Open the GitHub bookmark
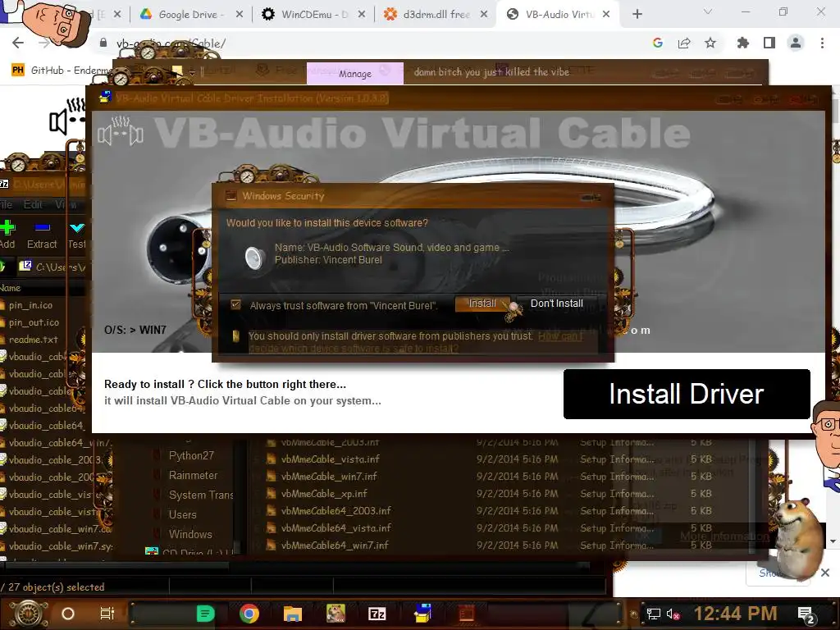The image size is (840, 630). tap(62, 71)
